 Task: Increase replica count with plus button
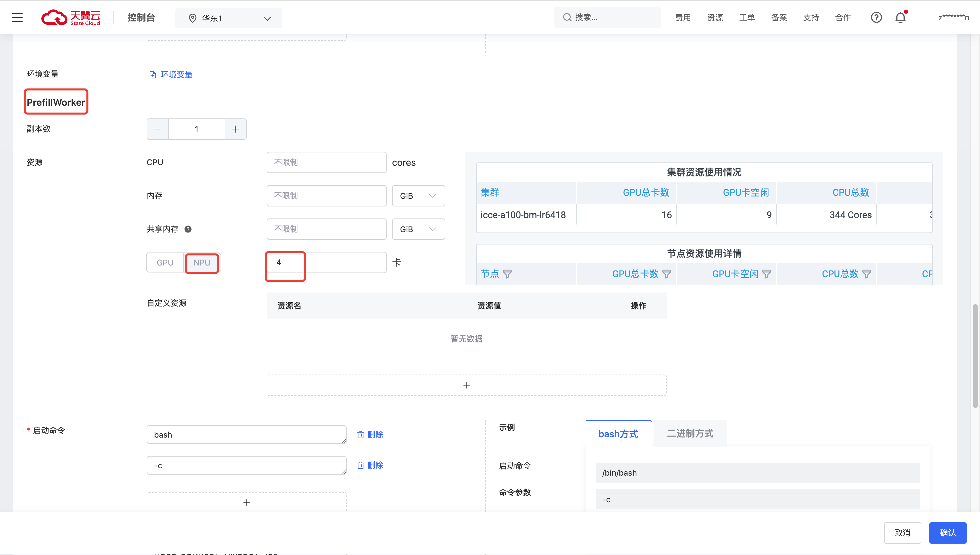[x=235, y=129]
